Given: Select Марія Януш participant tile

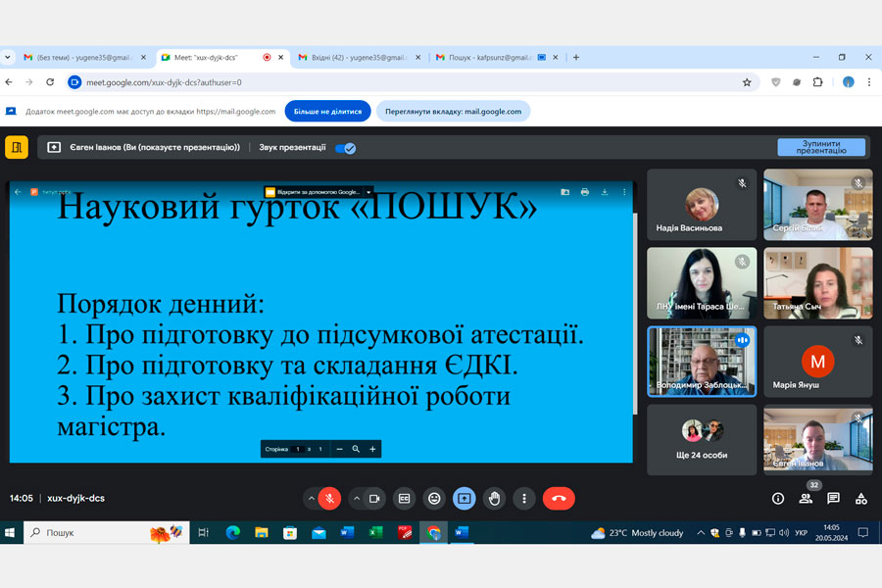Looking at the screenshot, I should 818,362.
